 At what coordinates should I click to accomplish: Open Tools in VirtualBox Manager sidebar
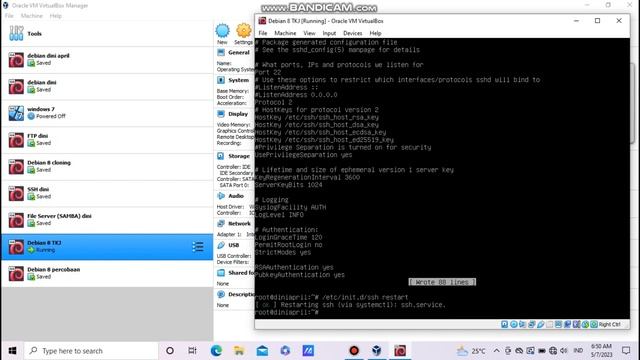click(107, 33)
